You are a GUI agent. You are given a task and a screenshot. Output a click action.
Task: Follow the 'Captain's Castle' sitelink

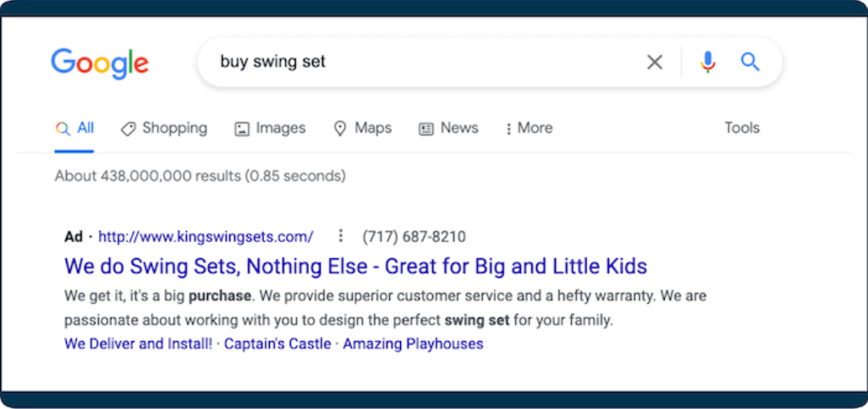[277, 344]
